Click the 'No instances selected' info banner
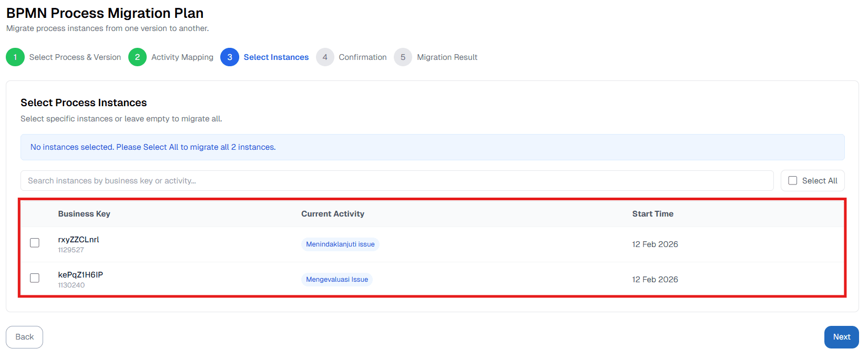868x359 pixels. click(433, 147)
